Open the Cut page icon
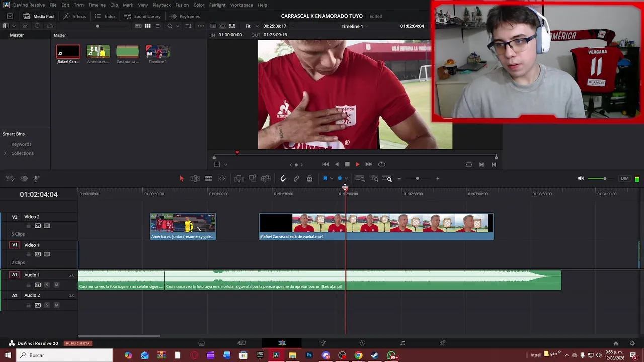Image resolution: width=644 pixels, height=362 pixels. pos(242,343)
